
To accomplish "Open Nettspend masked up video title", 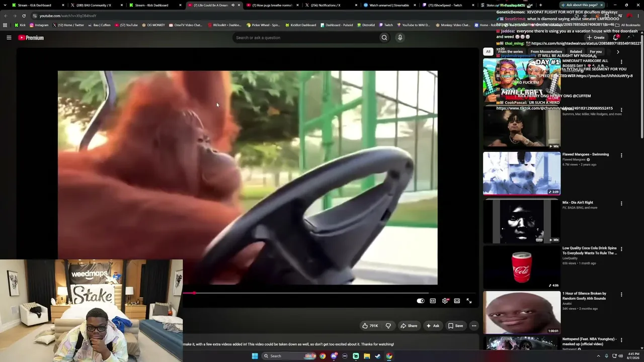I will point(589,341).
